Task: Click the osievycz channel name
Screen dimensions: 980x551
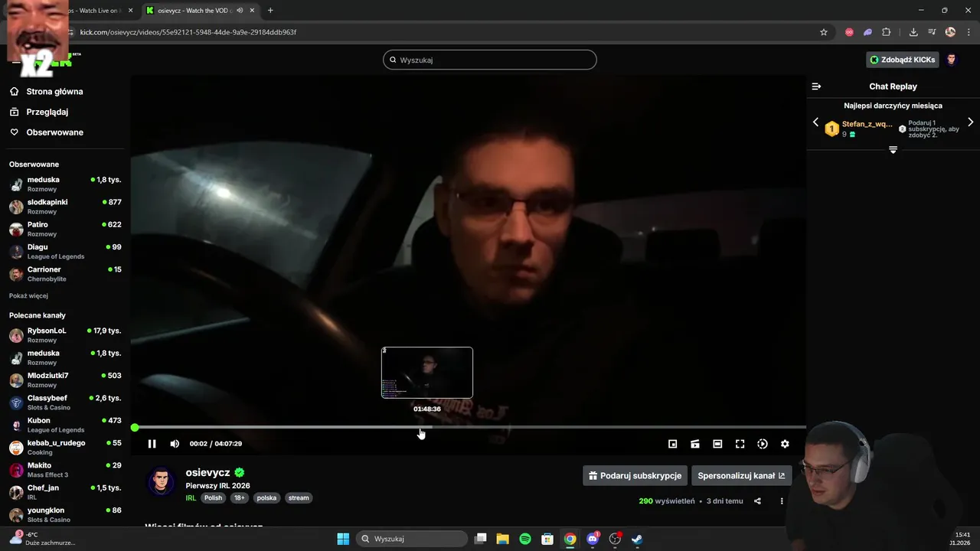Action: point(207,473)
